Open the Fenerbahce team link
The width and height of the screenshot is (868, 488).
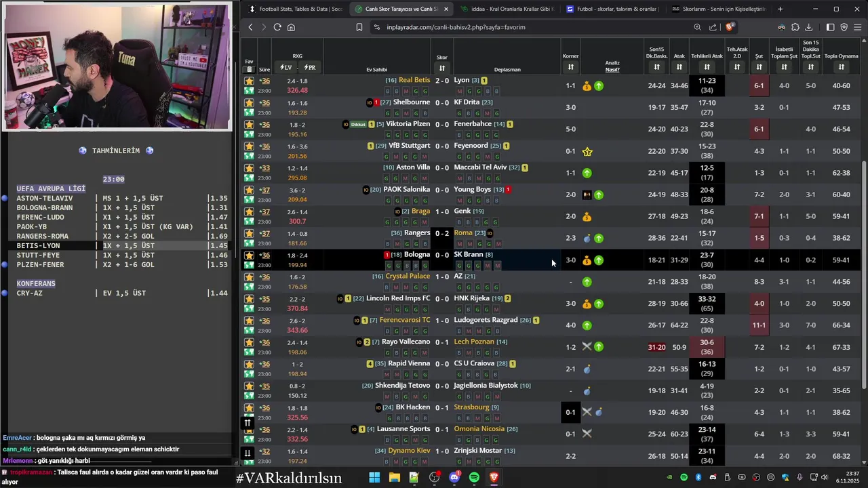[x=473, y=124]
